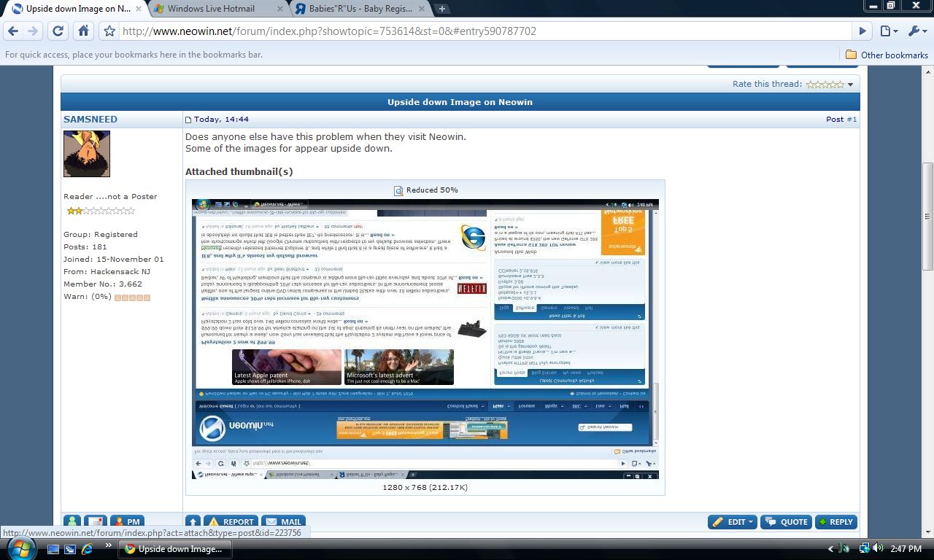Screen dimensions: 934x560
Task: Reply to this post
Action: (x=836, y=522)
